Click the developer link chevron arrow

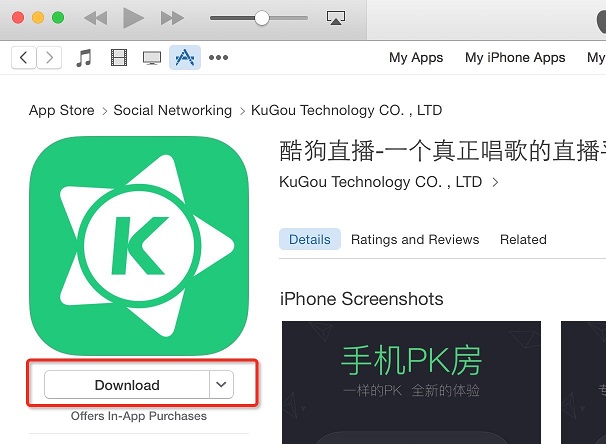(x=495, y=182)
